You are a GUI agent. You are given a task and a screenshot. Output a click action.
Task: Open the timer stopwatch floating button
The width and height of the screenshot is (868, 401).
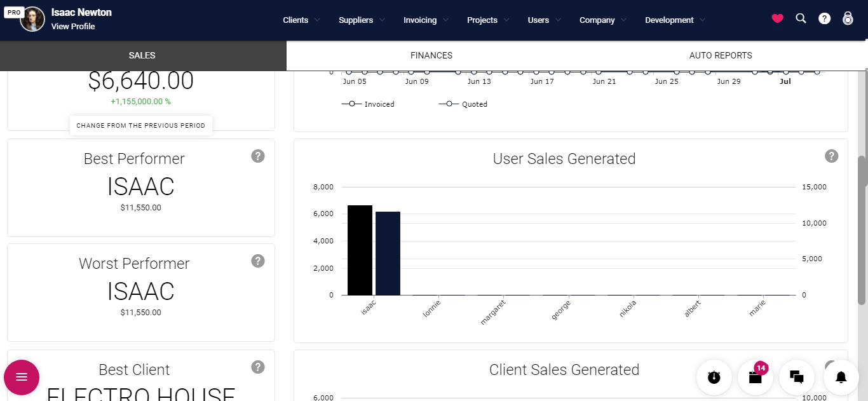click(x=714, y=377)
